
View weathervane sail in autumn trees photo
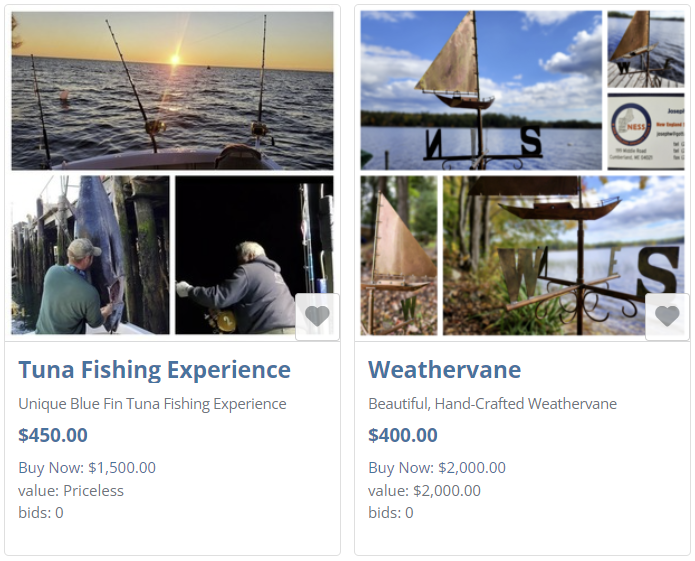399,255
